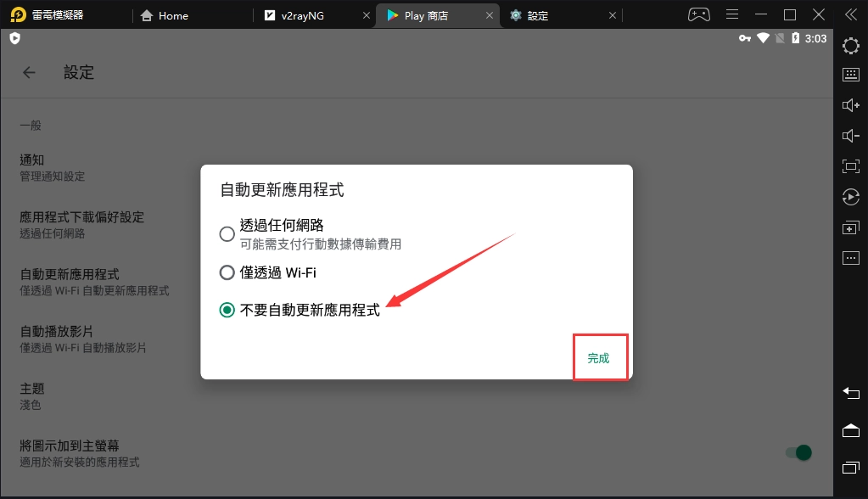Confirm dialog with 完成 button
The width and height of the screenshot is (868, 499).
(598, 358)
